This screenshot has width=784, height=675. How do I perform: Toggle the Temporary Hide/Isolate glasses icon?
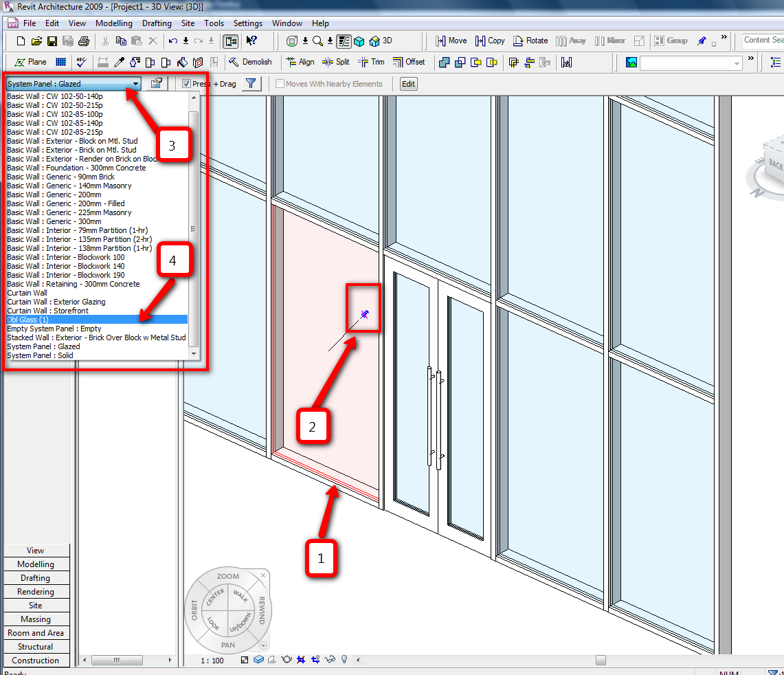click(330, 659)
